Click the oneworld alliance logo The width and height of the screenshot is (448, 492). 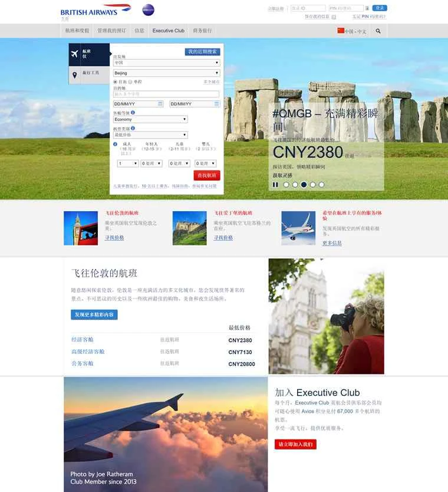pyautogui.click(x=148, y=10)
